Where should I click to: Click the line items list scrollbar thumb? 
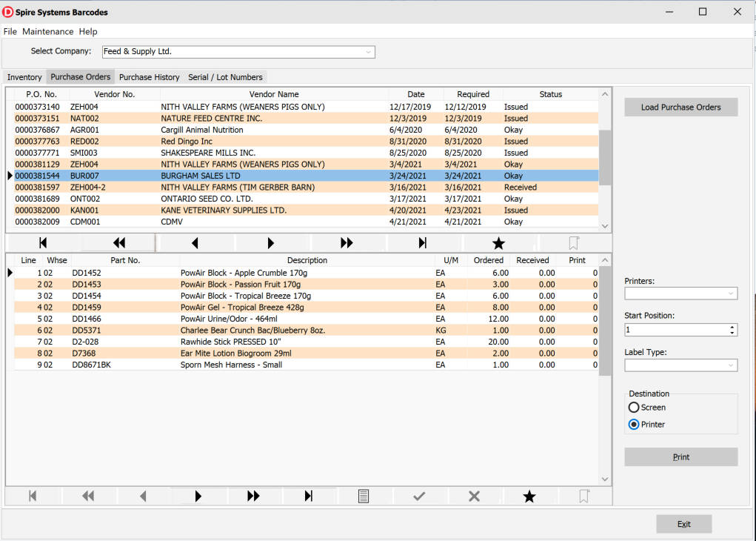click(x=605, y=321)
